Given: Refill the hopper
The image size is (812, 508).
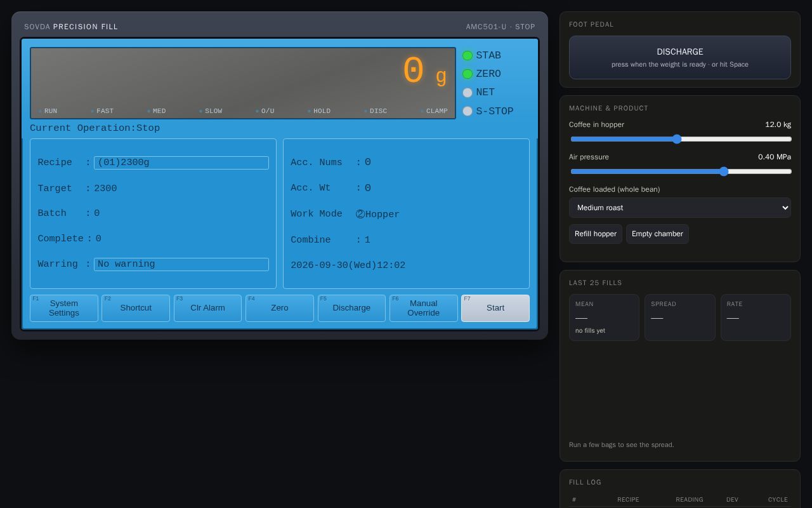Looking at the screenshot, I should pyautogui.click(x=596, y=234).
